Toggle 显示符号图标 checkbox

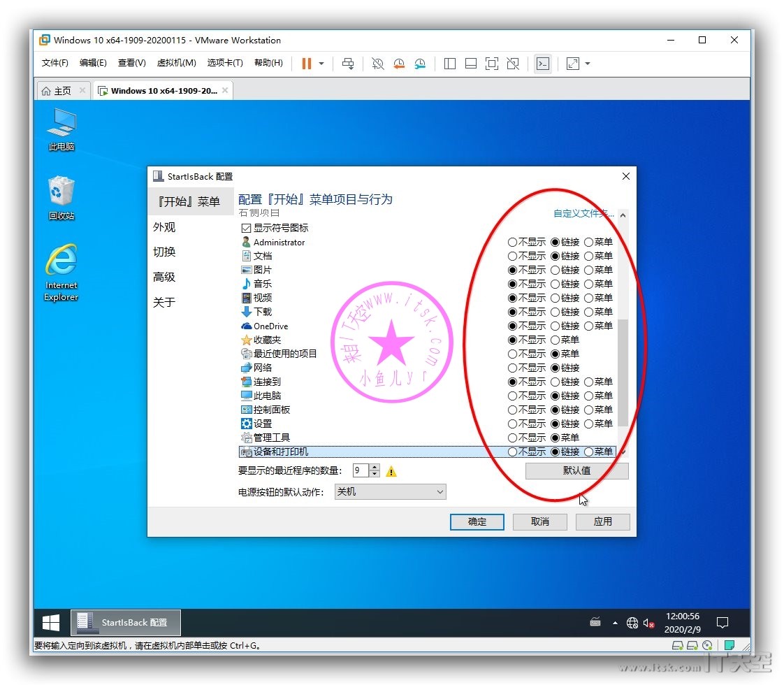[246, 228]
